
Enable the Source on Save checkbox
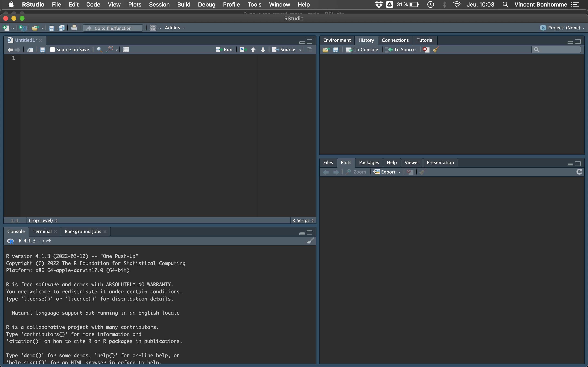tap(52, 50)
